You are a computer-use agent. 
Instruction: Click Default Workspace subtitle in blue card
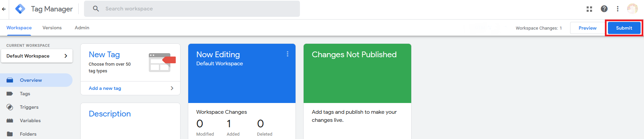click(220, 64)
